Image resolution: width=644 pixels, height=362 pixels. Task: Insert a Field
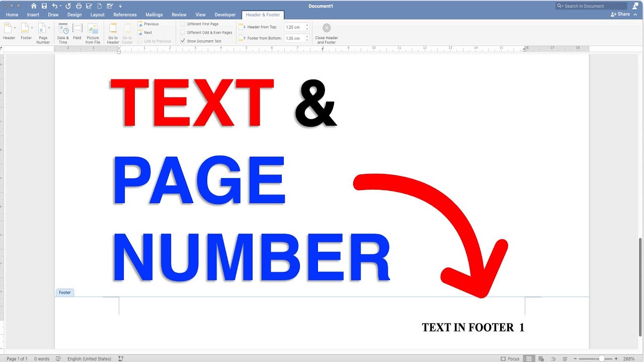click(x=77, y=32)
